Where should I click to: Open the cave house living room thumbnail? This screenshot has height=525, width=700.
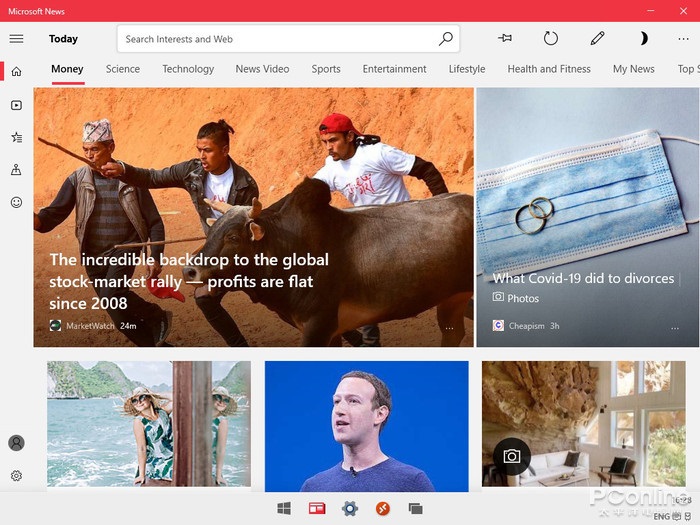[x=583, y=424]
